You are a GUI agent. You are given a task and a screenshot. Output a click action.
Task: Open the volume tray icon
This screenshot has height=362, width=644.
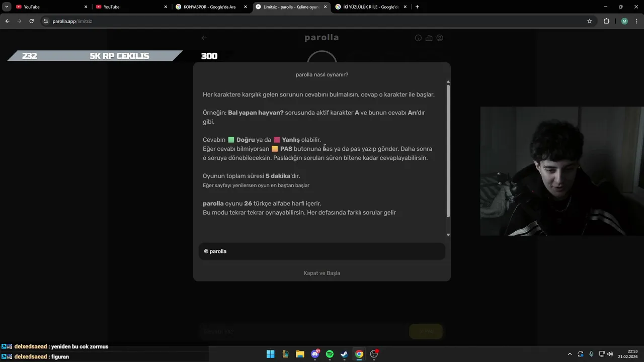(x=610, y=354)
